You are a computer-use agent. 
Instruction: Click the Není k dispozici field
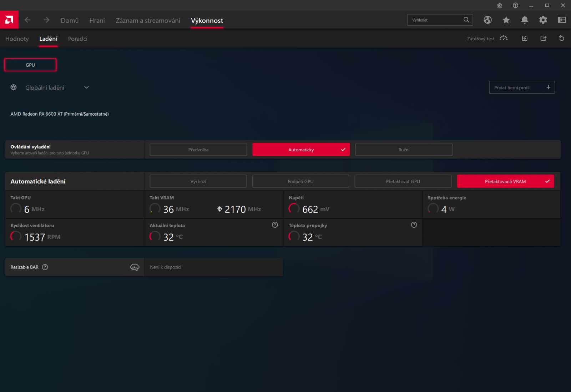click(x=213, y=267)
